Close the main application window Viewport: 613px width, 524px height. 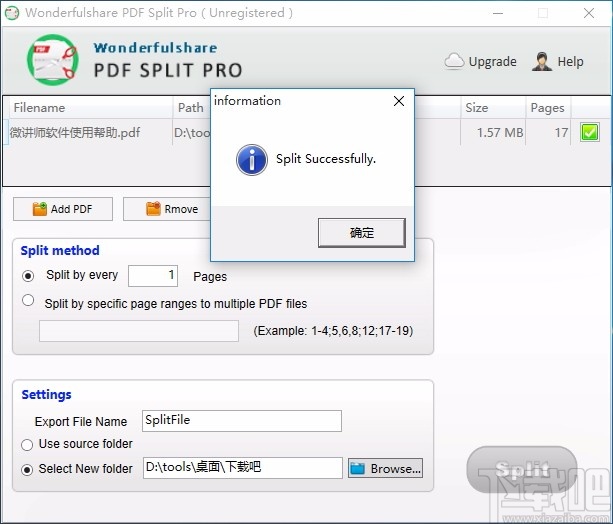pyautogui.click(x=589, y=13)
